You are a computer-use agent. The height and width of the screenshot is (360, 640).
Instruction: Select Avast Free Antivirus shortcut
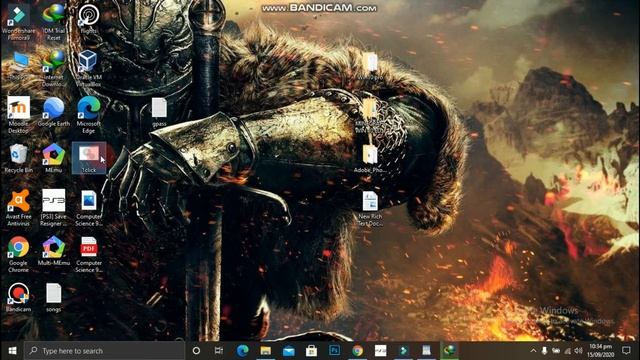18,208
